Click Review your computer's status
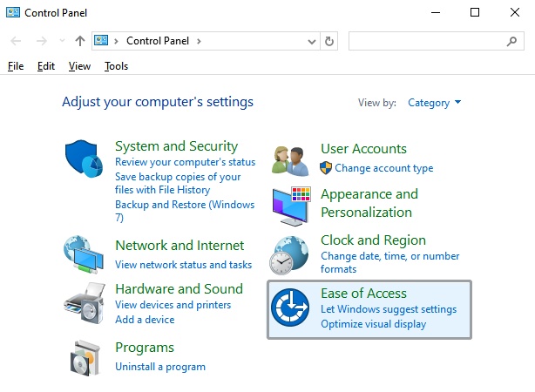Image resolution: width=535 pixels, height=392 pixels. click(x=185, y=162)
